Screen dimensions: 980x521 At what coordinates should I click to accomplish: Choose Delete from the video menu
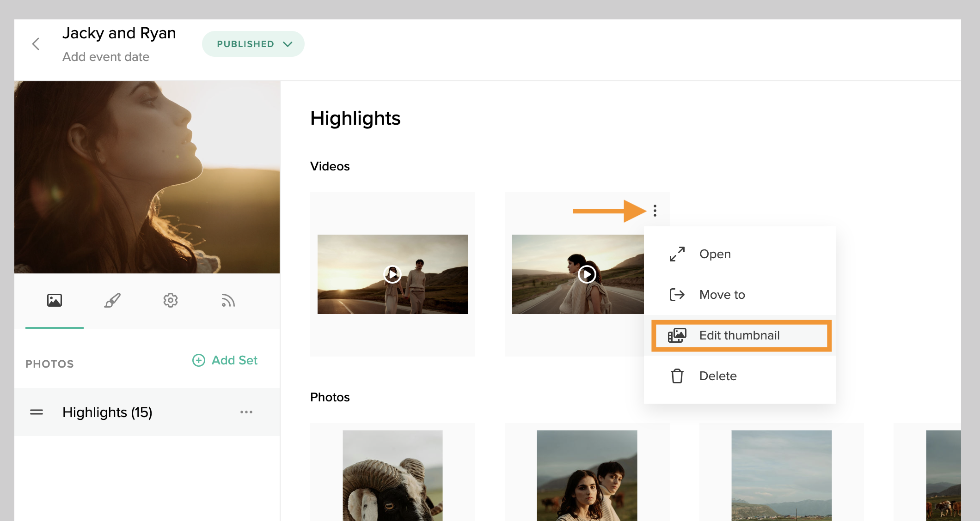(717, 376)
